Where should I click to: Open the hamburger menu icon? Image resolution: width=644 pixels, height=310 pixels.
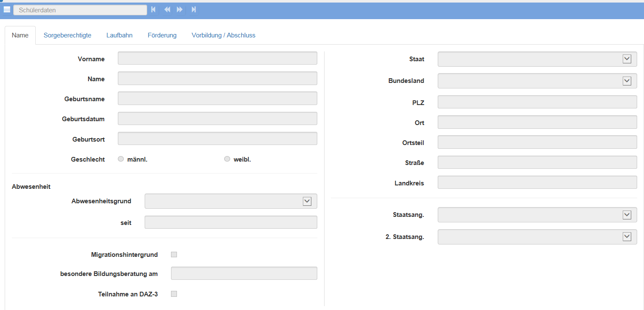coord(7,9)
